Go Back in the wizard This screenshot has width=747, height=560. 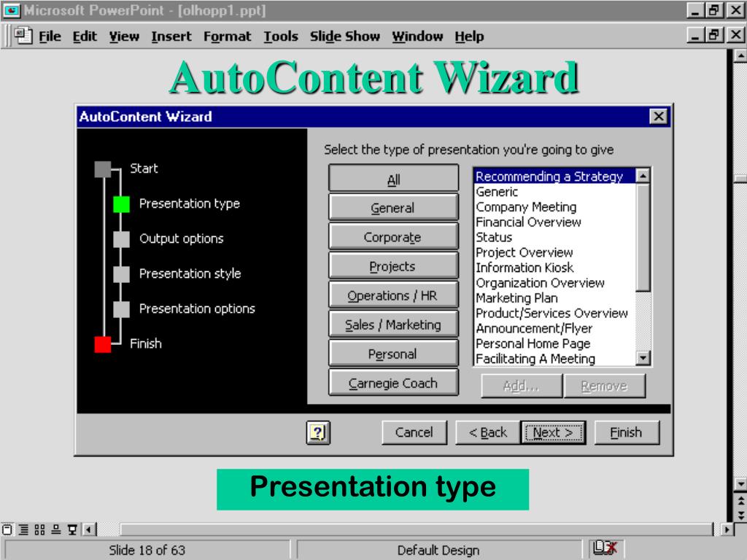coord(488,432)
